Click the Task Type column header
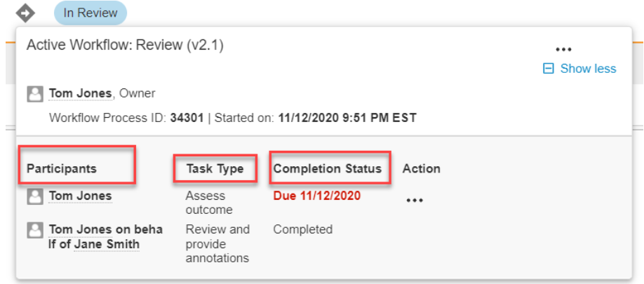 [x=215, y=169]
